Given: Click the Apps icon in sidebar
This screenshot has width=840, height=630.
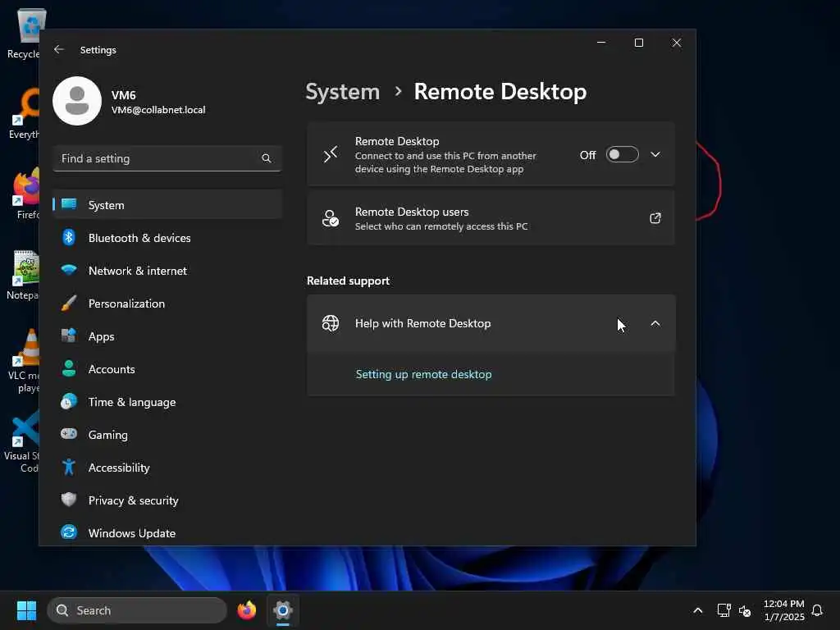Looking at the screenshot, I should coord(69,336).
